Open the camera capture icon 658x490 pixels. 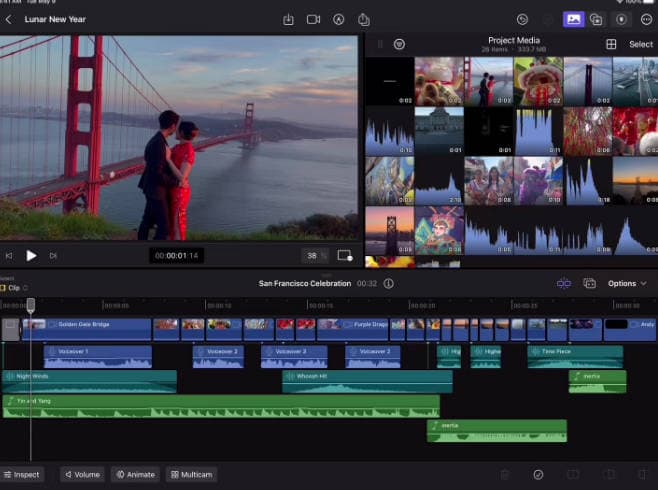[x=313, y=19]
